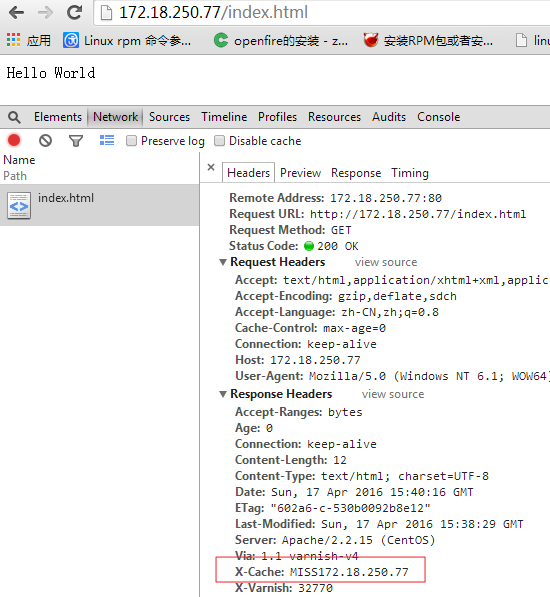
Task: Click view source next to Response Headers
Action: click(393, 394)
